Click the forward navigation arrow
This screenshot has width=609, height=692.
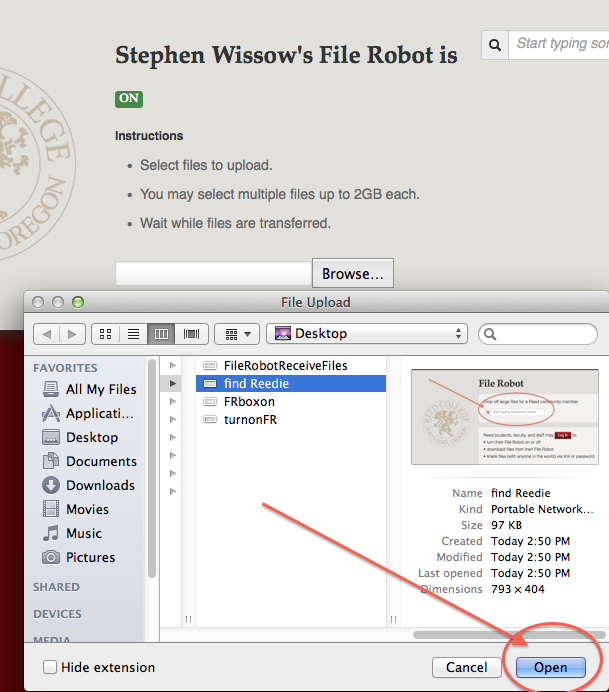(70, 333)
